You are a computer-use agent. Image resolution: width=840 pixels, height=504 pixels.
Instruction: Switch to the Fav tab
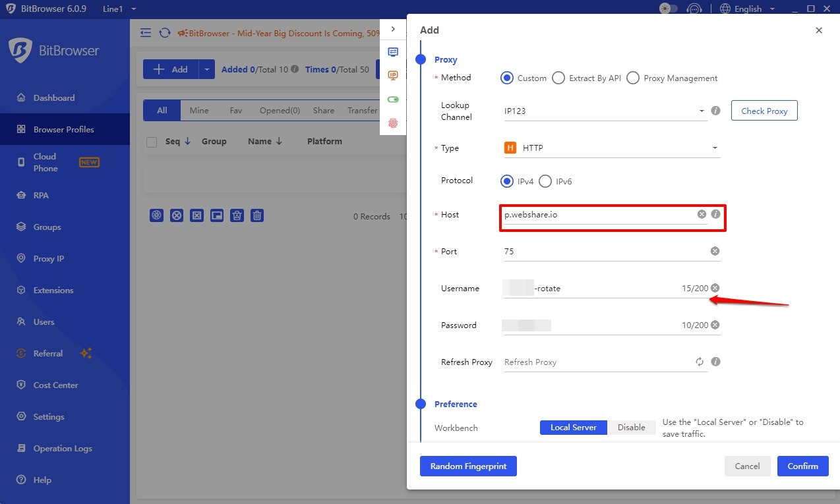pos(236,111)
